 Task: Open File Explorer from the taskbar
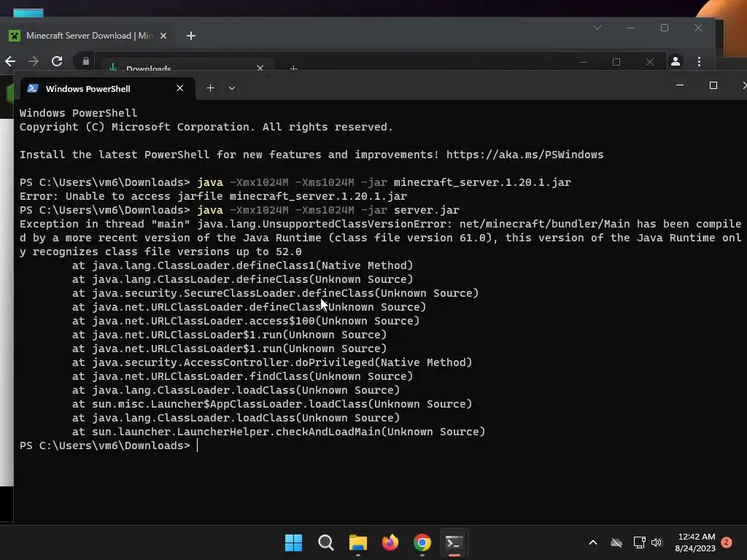358,542
